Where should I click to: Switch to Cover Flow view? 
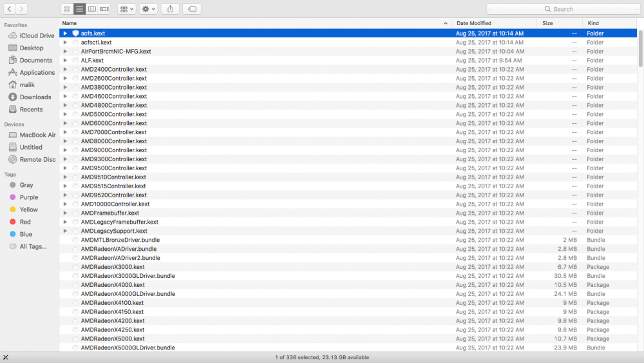click(x=104, y=9)
